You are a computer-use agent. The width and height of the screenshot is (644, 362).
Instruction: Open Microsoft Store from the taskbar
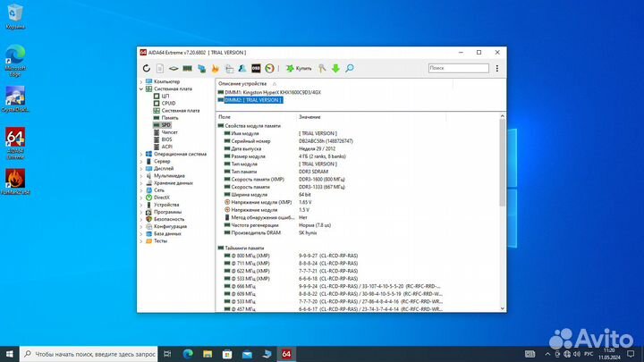tap(227, 354)
